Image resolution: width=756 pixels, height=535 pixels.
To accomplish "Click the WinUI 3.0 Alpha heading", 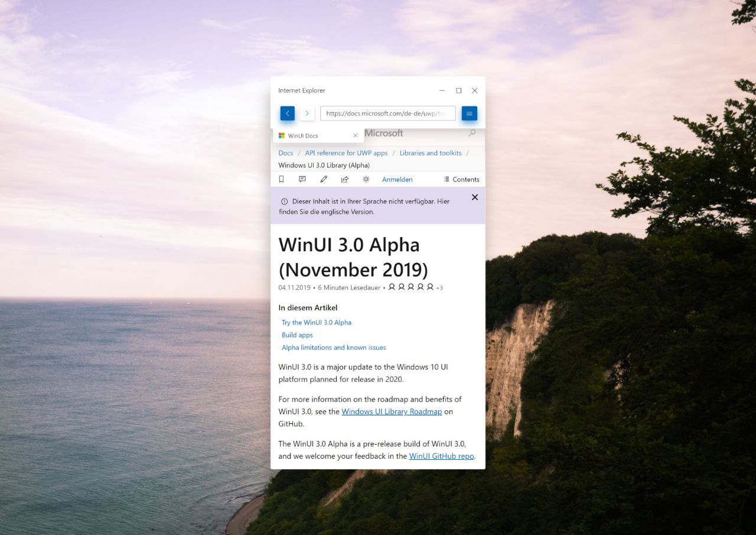I will 353,257.
